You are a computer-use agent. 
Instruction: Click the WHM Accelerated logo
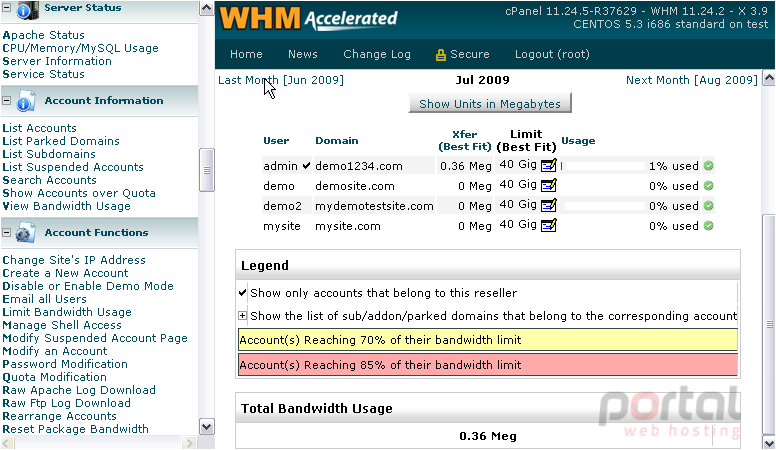pos(308,19)
